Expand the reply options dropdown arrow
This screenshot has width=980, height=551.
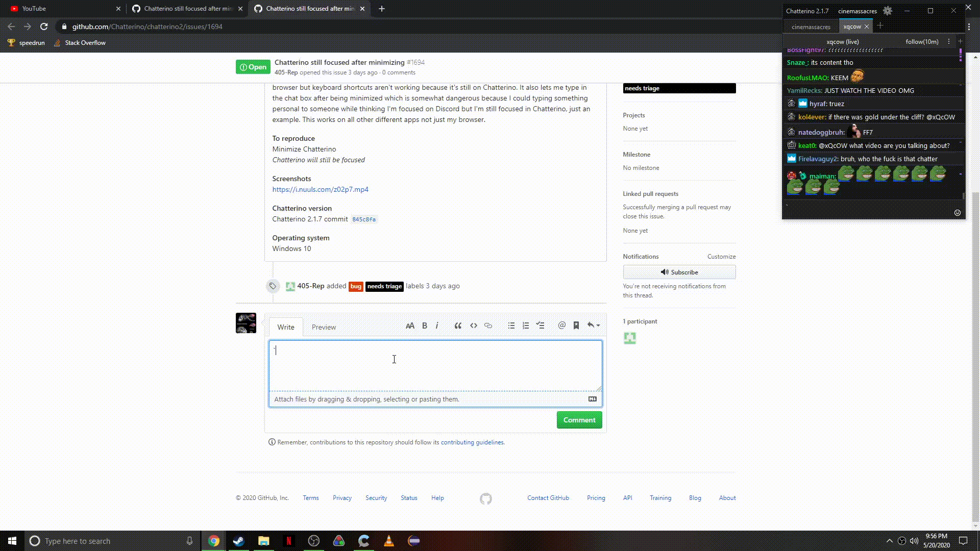tap(597, 325)
